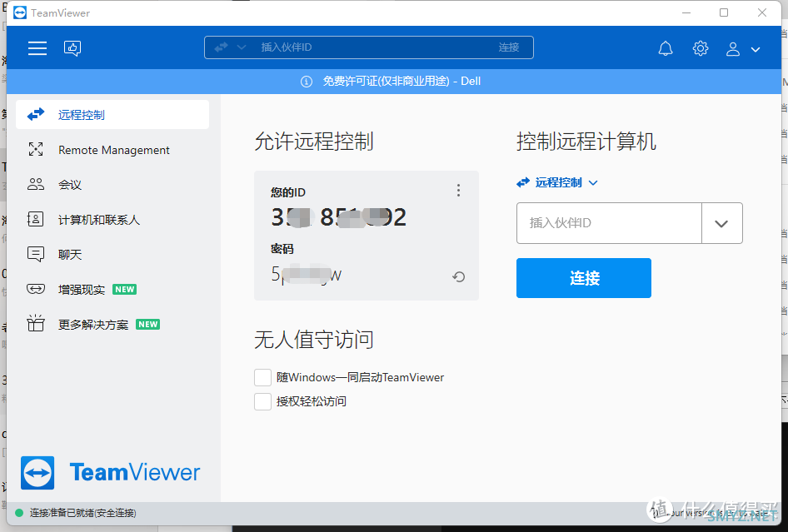Open the settings gear icon
788x532 pixels.
(x=700, y=48)
